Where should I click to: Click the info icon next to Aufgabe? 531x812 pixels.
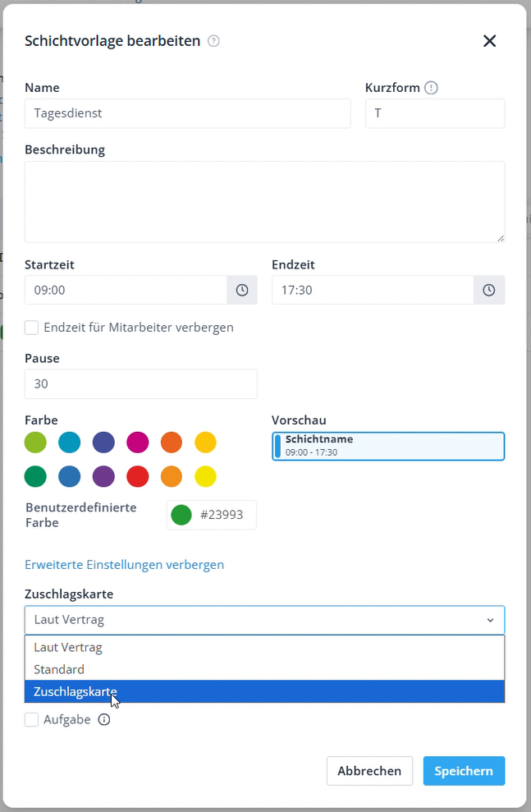click(104, 720)
